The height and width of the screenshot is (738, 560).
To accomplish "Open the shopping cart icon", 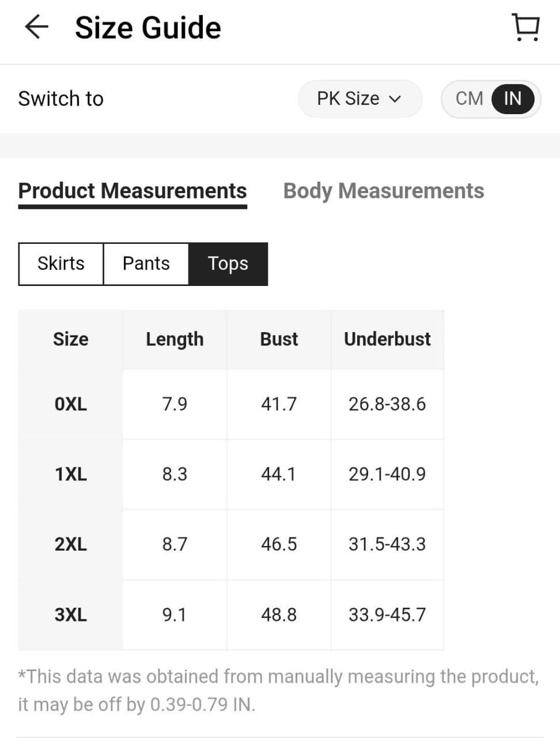I will pos(525,27).
